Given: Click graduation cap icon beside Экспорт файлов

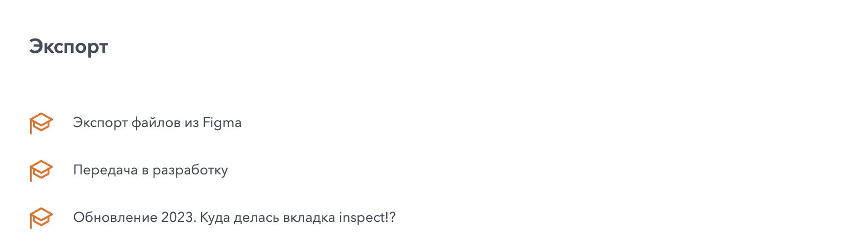Looking at the screenshot, I should pyautogui.click(x=41, y=123).
